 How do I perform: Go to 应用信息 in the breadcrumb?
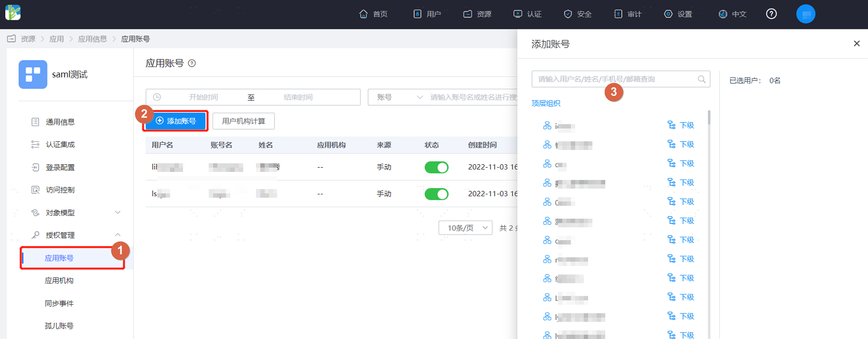pyautogui.click(x=93, y=39)
